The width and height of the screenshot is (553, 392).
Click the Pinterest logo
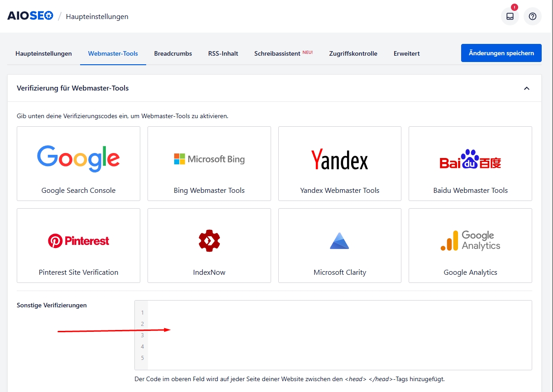[78, 240]
